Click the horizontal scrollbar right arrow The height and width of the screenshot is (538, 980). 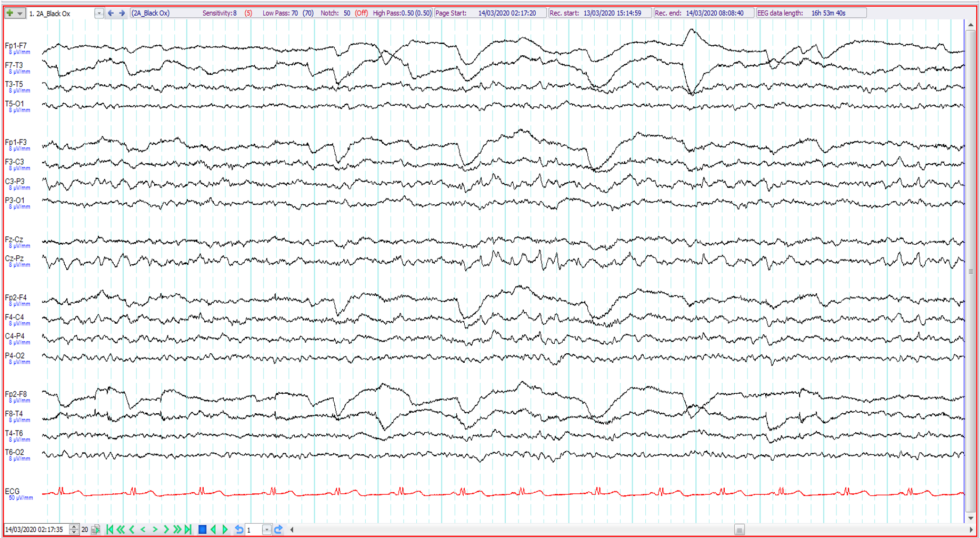pos(971,530)
